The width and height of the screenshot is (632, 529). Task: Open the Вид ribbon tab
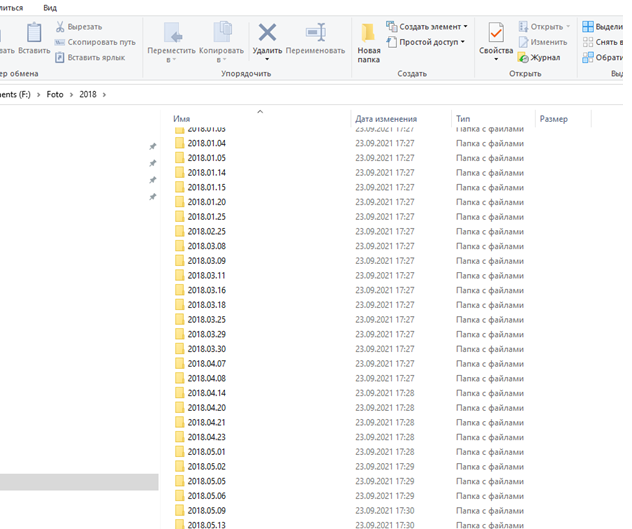click(x=50, y=8)
